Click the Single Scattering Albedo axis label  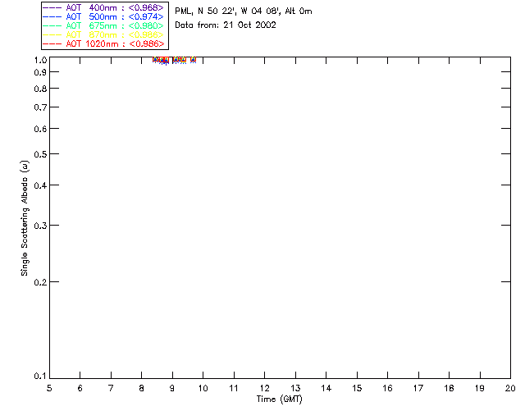25,218
